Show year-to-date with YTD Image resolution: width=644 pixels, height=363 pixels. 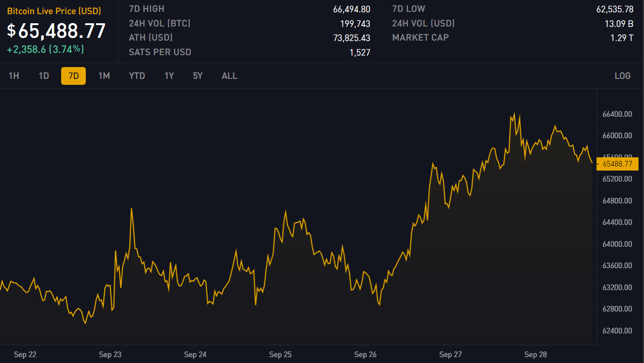(137, 76)
